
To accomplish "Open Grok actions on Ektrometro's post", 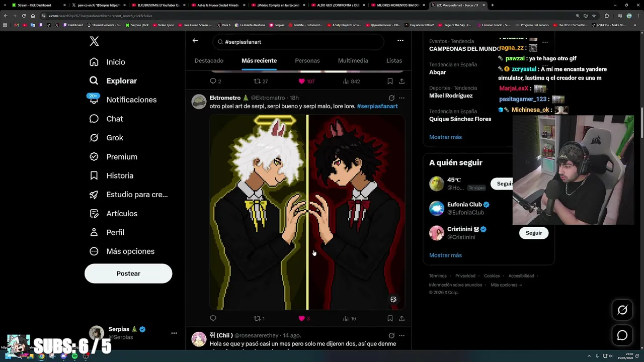I will [x=391, y=98].
